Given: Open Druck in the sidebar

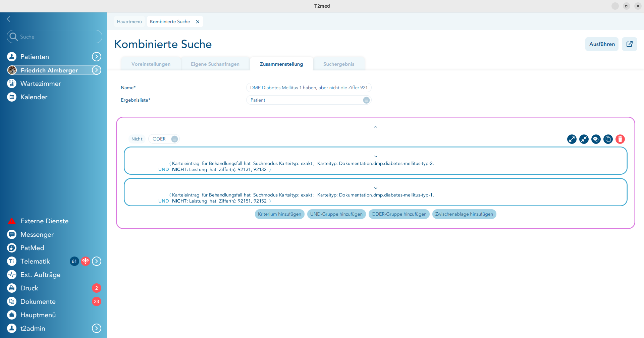Looking at the screenshot, I should coord(29,288).
